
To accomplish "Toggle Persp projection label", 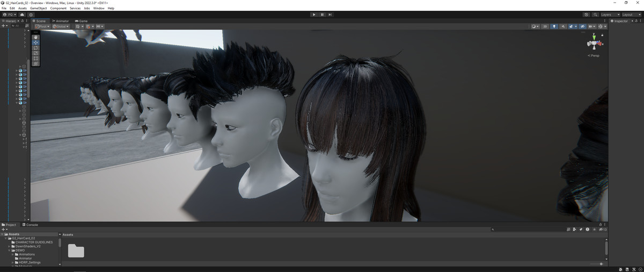I will click(595, 55).
